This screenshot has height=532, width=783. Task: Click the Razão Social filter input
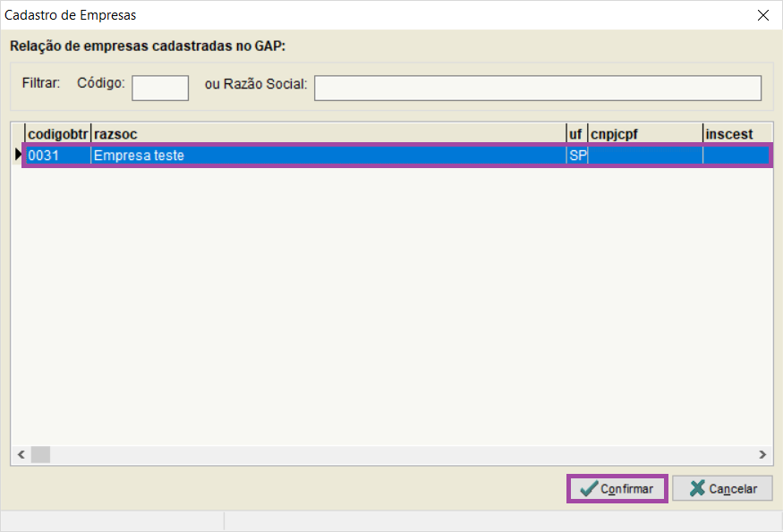537,88
